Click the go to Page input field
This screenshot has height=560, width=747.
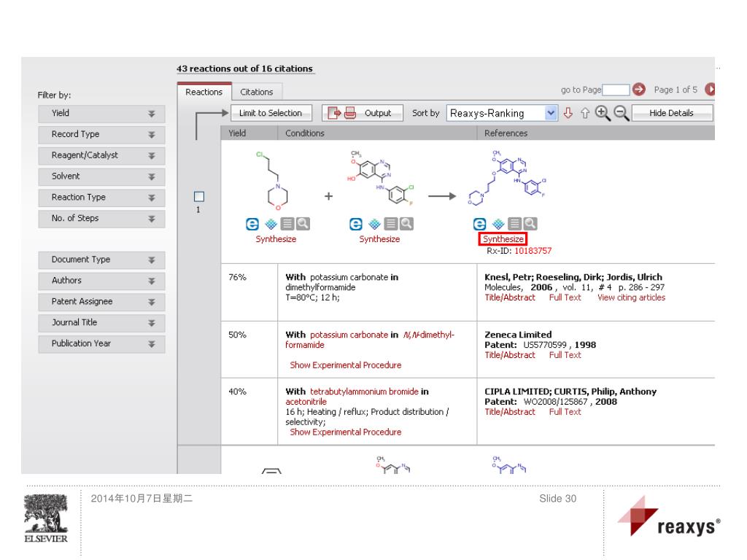tap(616, 90)
